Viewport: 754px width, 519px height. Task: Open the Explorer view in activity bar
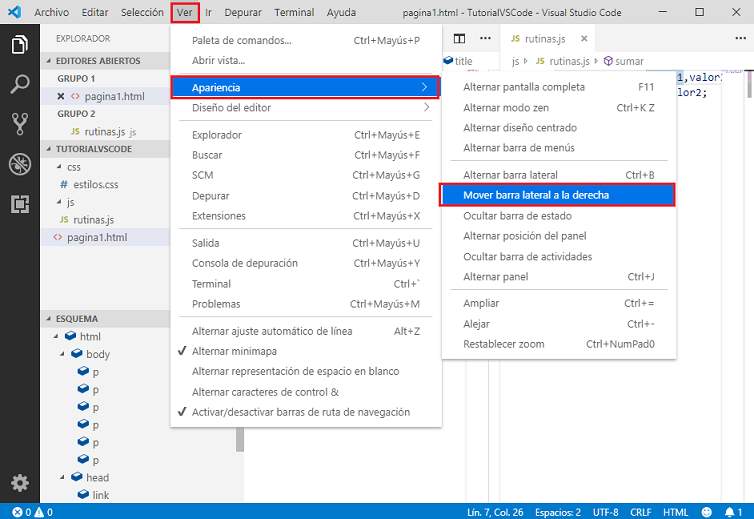19,44
